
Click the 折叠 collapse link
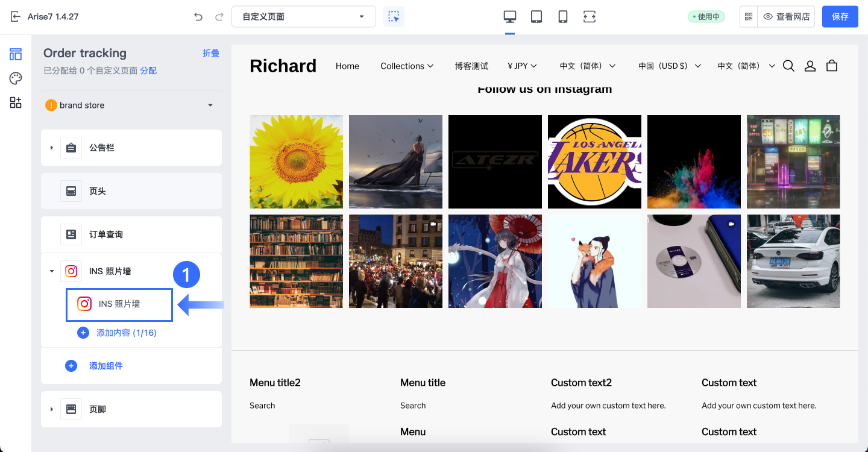(210, 53)
